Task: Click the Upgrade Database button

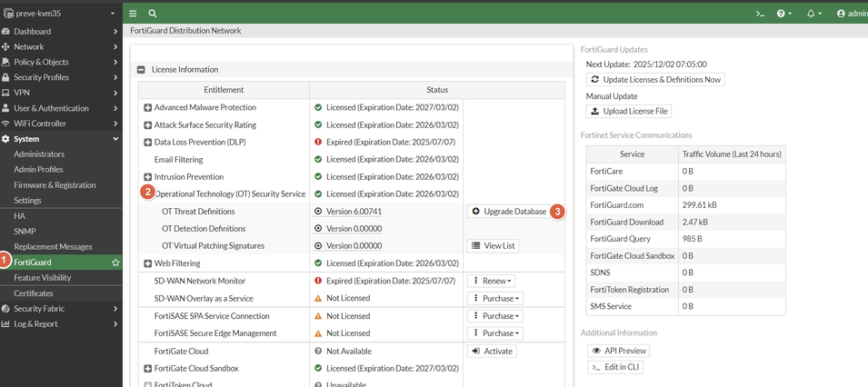Action: pyautogui.click(x=509, y=212)
